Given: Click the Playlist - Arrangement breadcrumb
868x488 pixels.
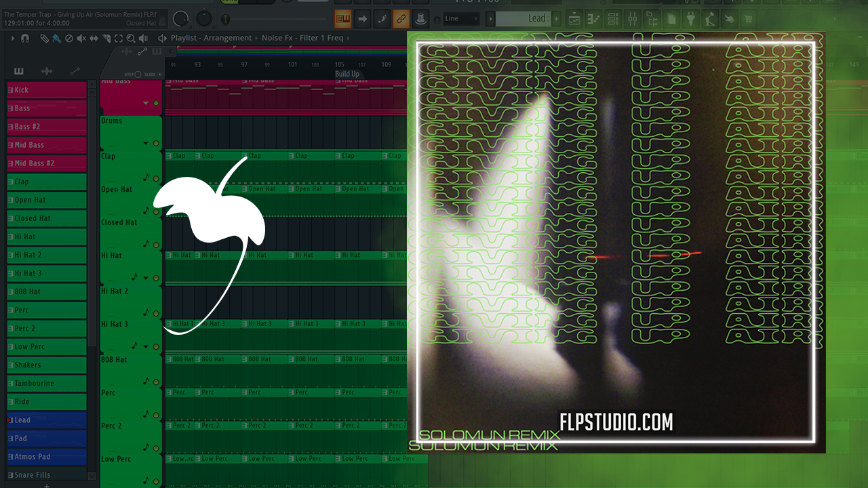Looking at the screenshot, I should click(210, 38).
